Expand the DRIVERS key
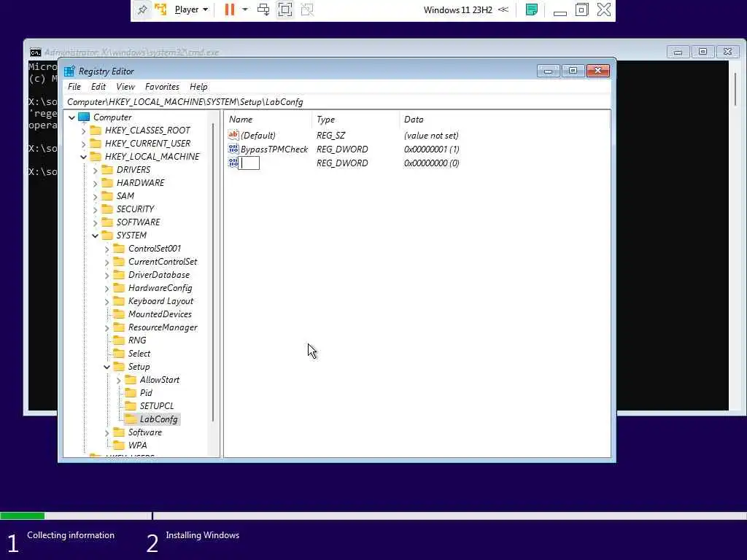The height and width of the screenshot is (560, 747). tap(96, 170)
